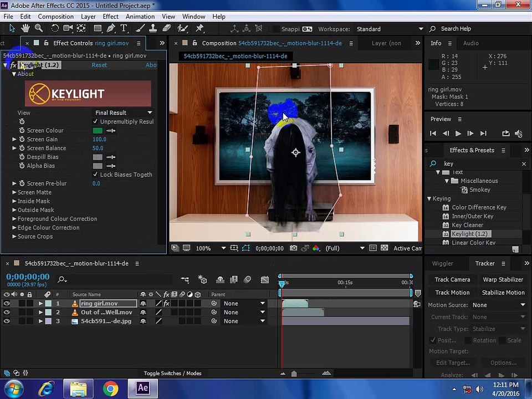Viewport: 532px width, 399px height.
Task: Toggle effects switch on ring girl.mov layer
Action: point(166,303)
